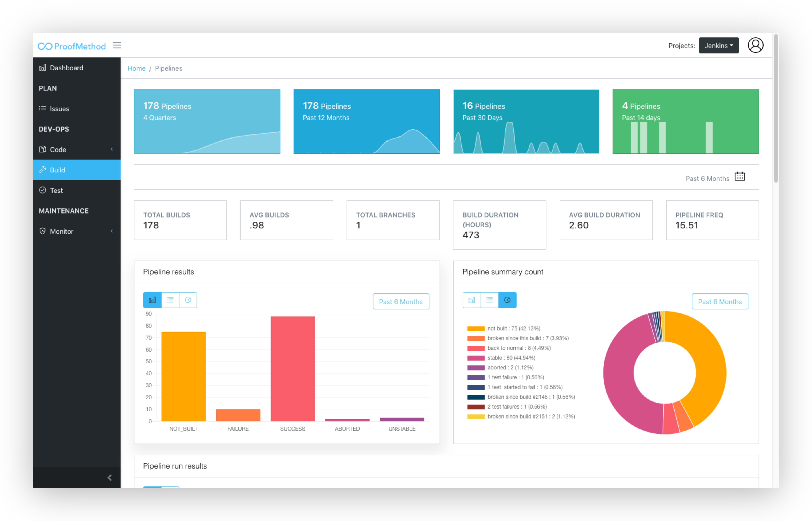The width and height of the screenshot is (812, 521).
Task: Click the checkmark icon next to Test
Action: pyautogui.click(x=42, y=190)
